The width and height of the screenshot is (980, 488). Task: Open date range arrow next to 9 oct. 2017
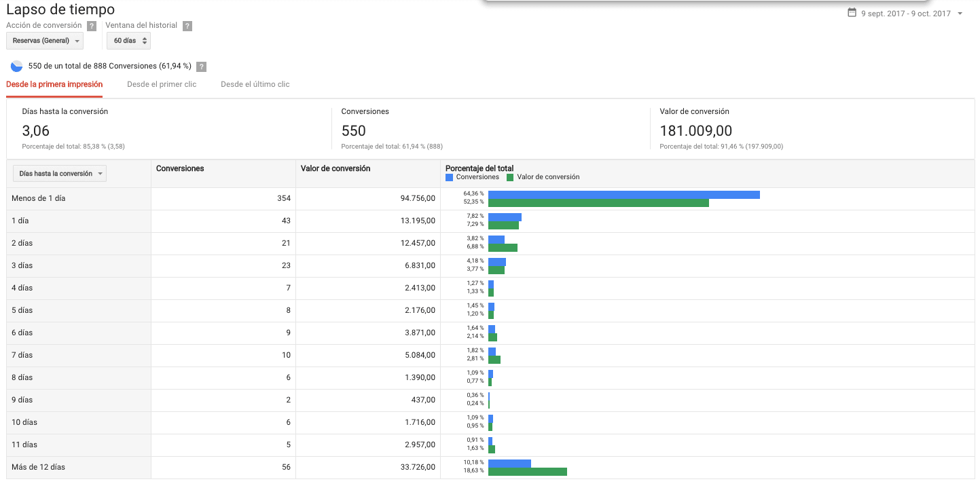coord(960,14)
